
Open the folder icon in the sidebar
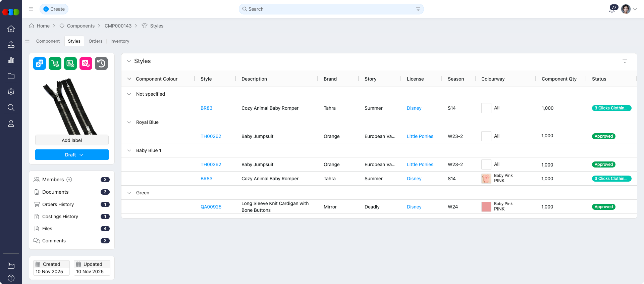pyautogui.click(x=11, y=76)
